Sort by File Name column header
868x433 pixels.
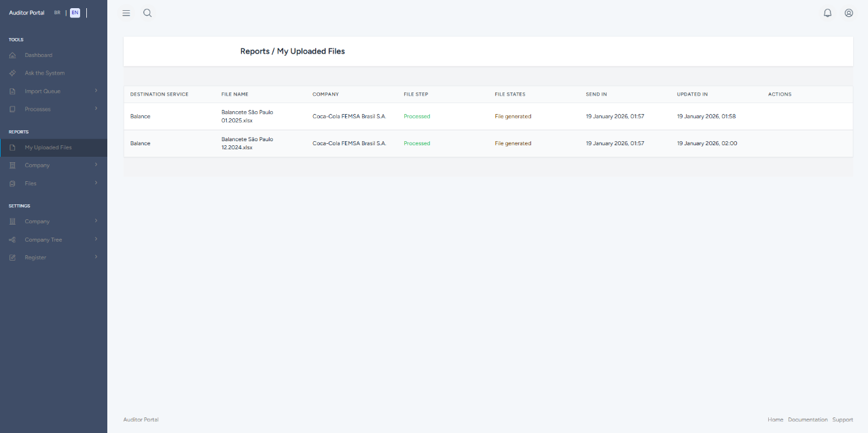click(235, 94)
